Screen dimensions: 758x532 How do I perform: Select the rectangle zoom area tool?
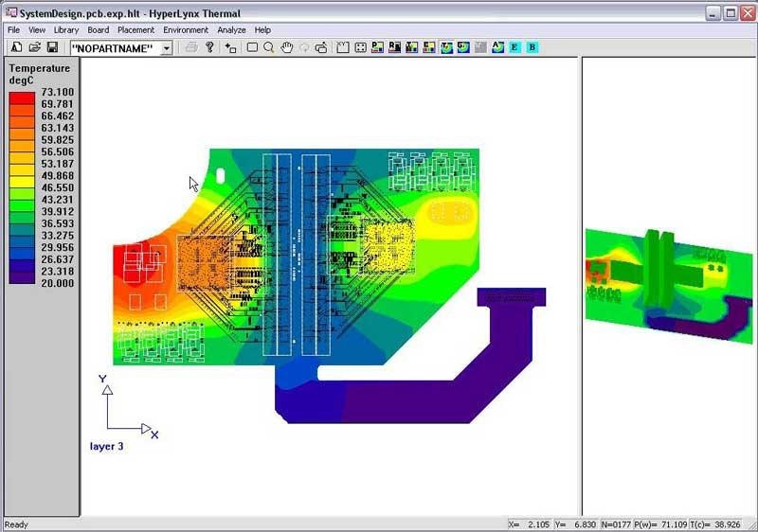tap(252, 47)
